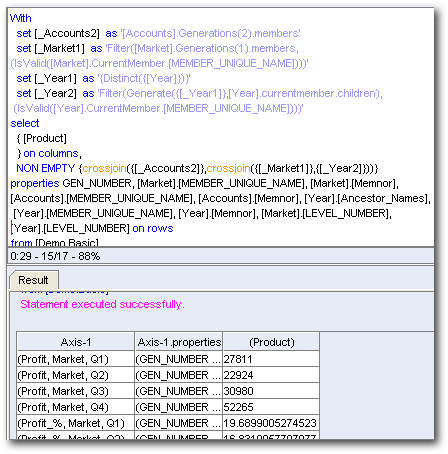Place cursor on the 'With' keyword
The height and width of the screenshot is (454, 448).
click(21, 18)
